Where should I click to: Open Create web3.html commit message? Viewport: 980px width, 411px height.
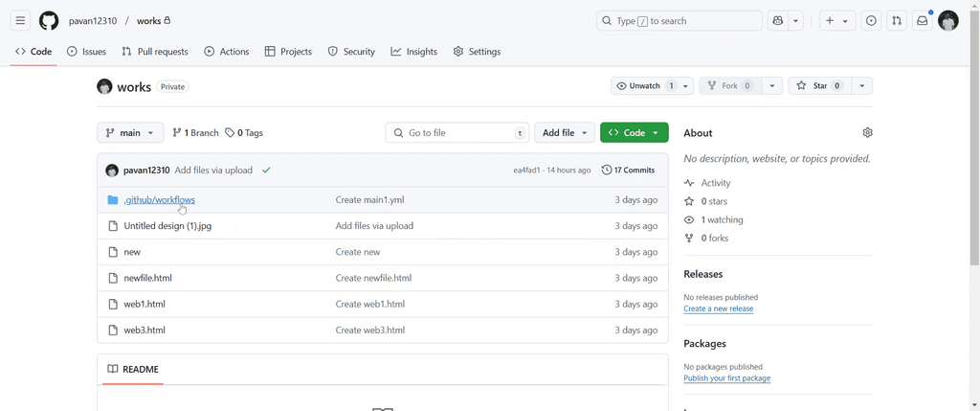point(370,330)
